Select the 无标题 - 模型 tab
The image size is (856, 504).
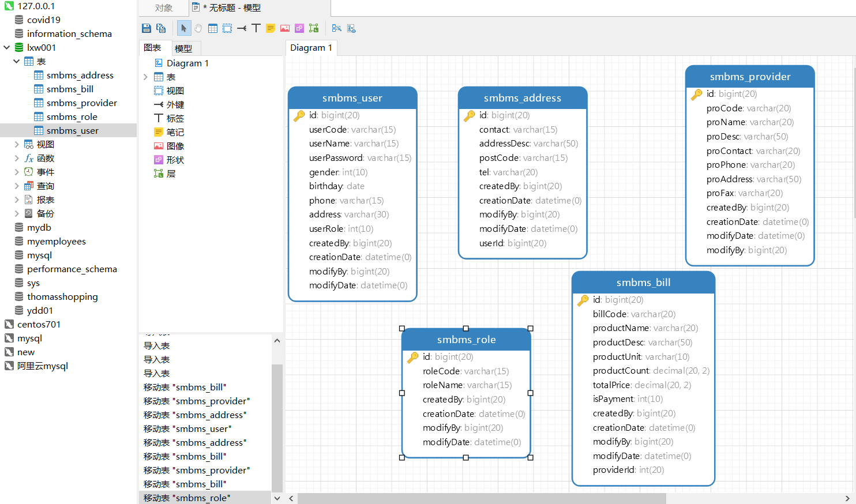(x=260, y=8)
